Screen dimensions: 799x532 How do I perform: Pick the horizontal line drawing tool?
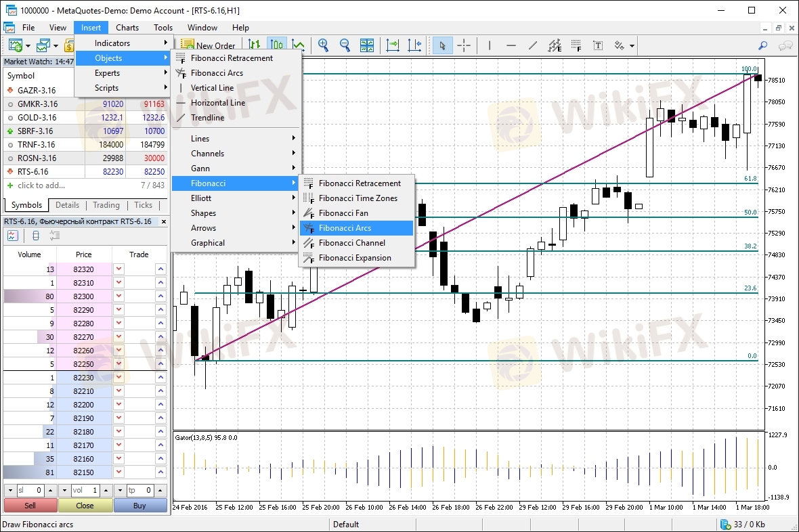[511, 45]
